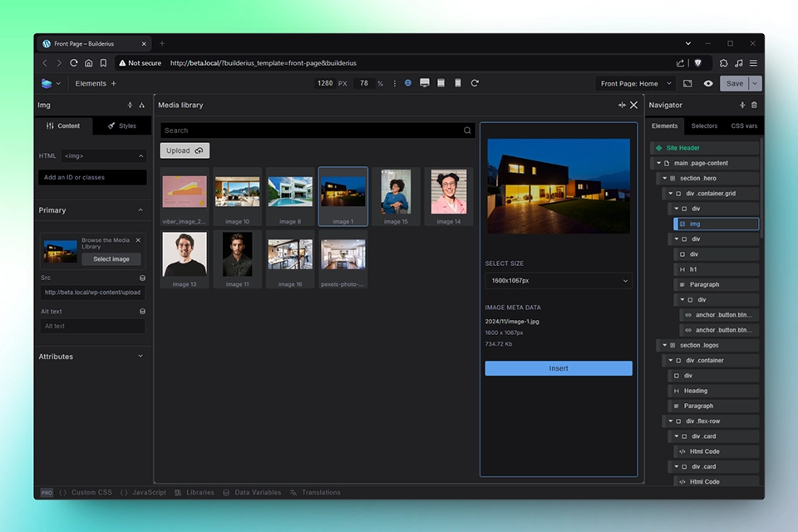This screenshot has height=532, width=798.
Task: Select the mobile preview icon
Action: tap(456, 83)
